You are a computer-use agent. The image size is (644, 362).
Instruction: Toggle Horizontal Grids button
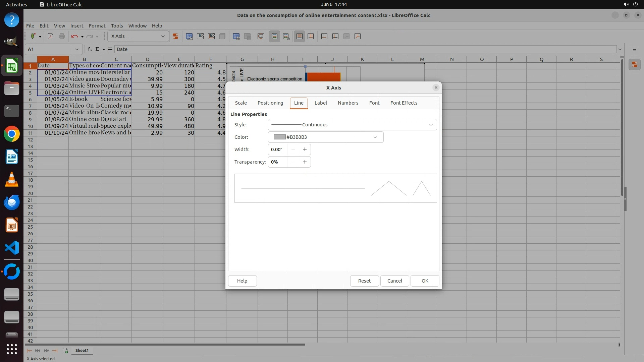pos(300,36)
